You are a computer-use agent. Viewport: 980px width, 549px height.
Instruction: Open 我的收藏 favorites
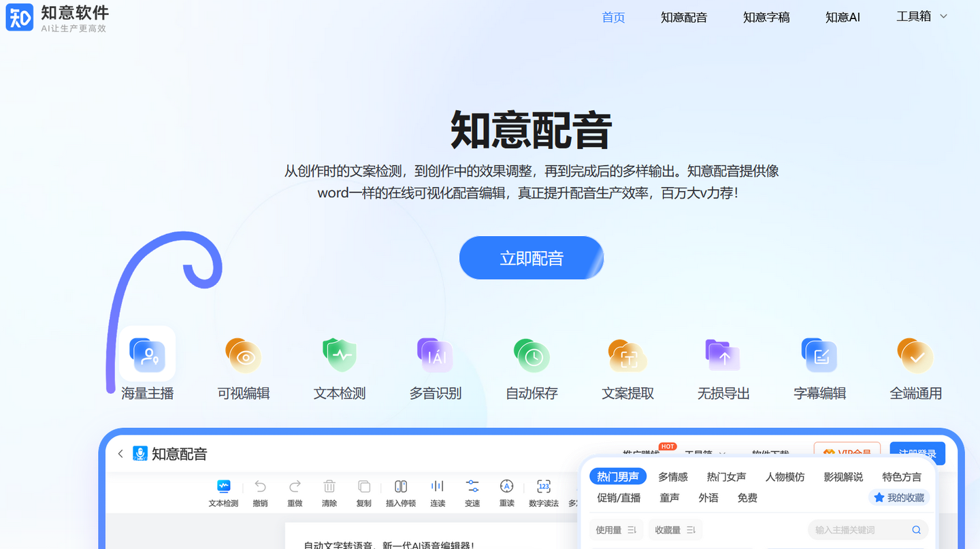(899, 498)
